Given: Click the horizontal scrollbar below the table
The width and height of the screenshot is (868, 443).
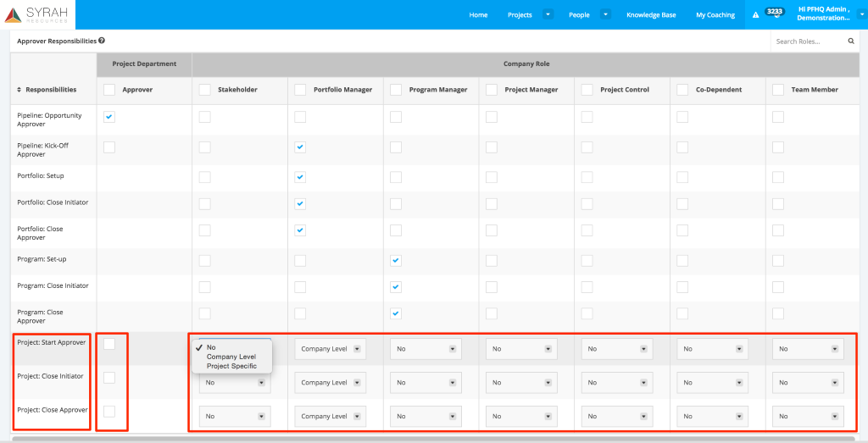Looking at the screenshot, I should (433, 439).
